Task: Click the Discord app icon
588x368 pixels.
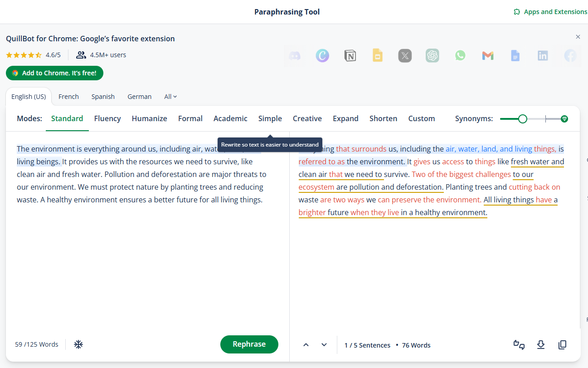Action: (x=295, y=56)
